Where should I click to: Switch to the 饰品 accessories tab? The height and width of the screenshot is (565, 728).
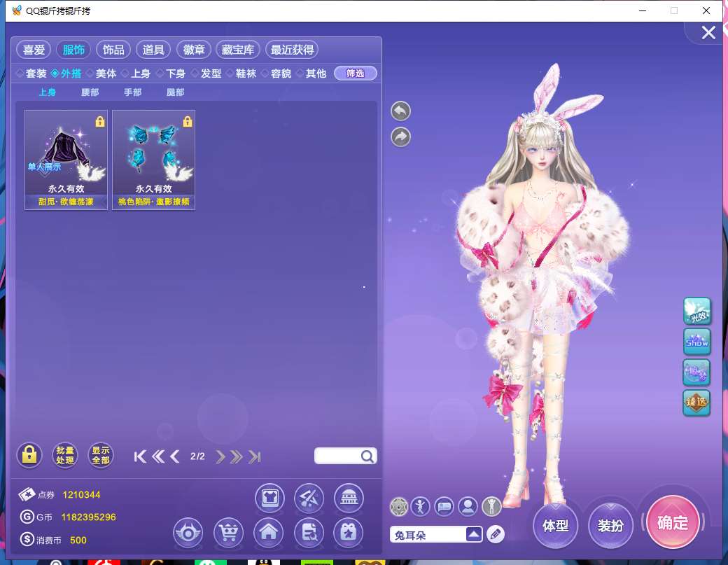[x=113, y=50]
